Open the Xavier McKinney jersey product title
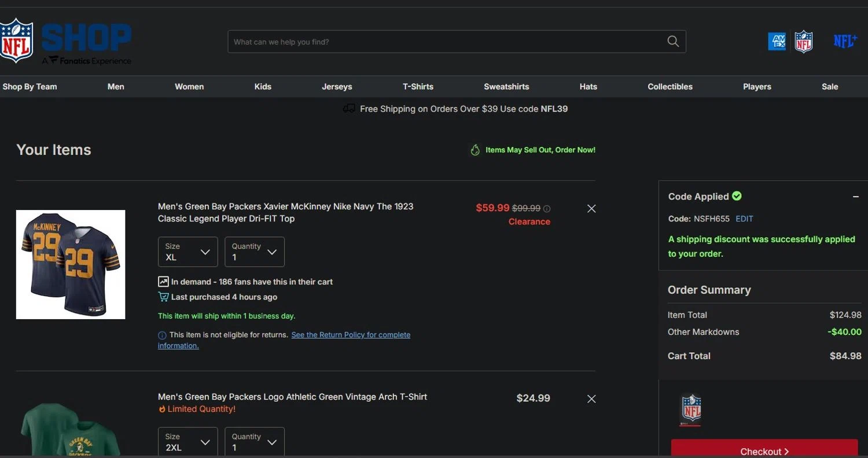Screen dimensions: 868x458 pyautogui.click(x=286, y=213)
